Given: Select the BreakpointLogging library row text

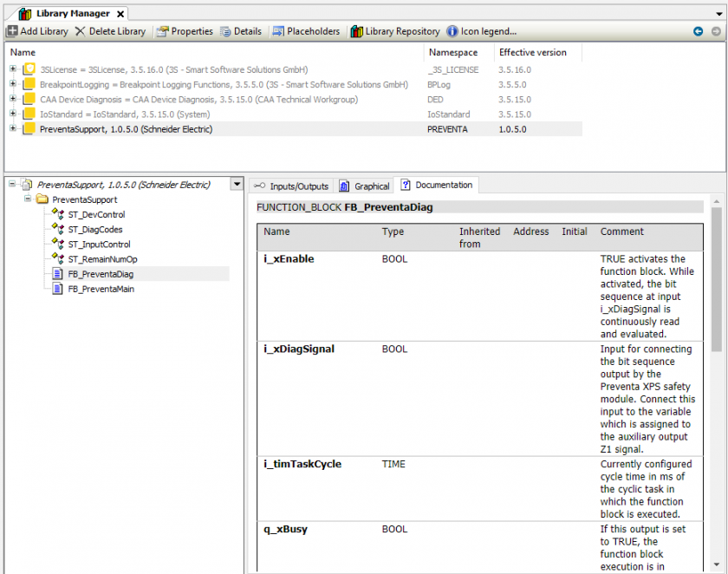Looking at the screenshot, I should pos(224,84).
